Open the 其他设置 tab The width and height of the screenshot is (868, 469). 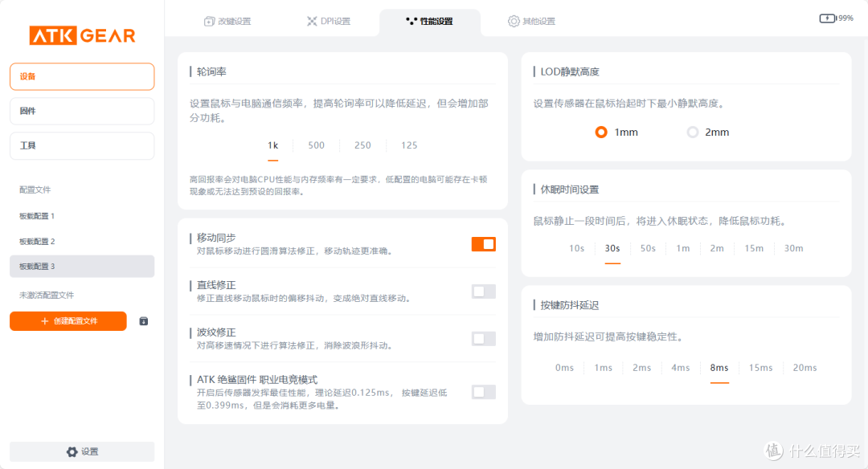[531, 21]
